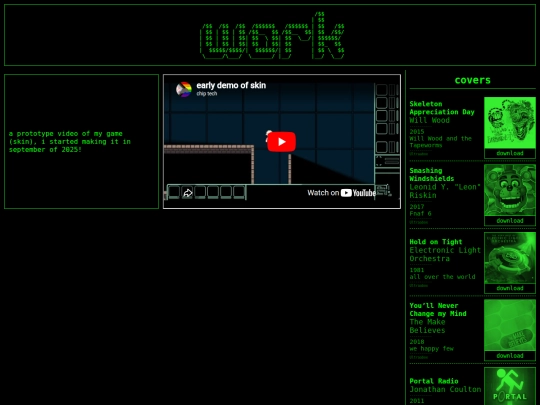
Task: Click the 'work' ASCII art header
Action: [x=272, y=35]
